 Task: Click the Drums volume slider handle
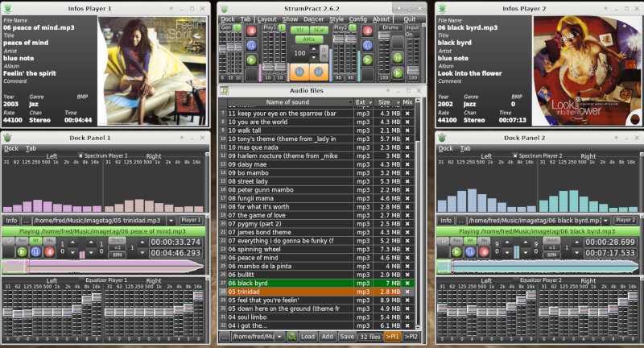[x=384, y=35]
